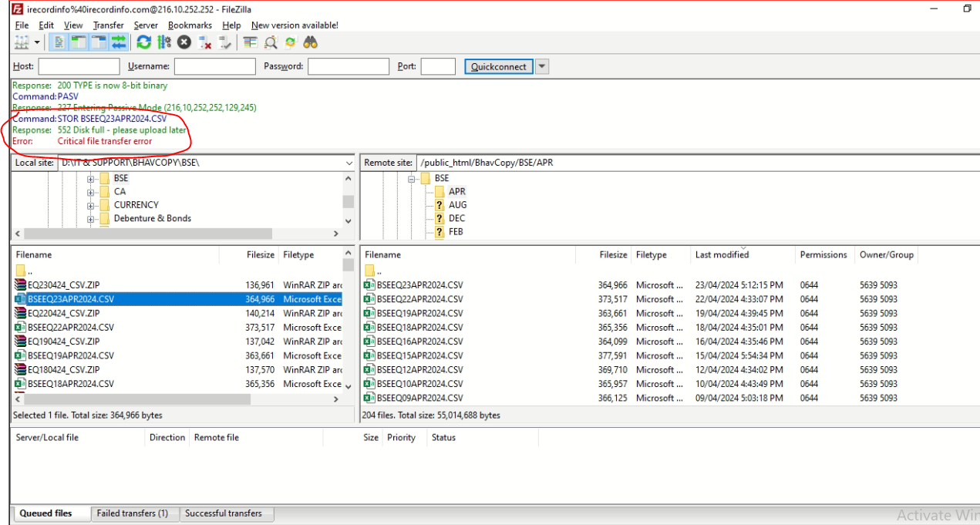Select the remote AUG folder
Viewport: 980px width, 525px height.
point(457,205)
